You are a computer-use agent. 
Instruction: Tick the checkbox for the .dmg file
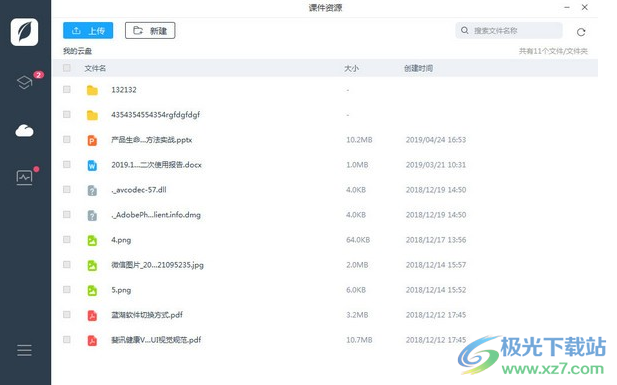pyautogui.click(x=67, y=214)
